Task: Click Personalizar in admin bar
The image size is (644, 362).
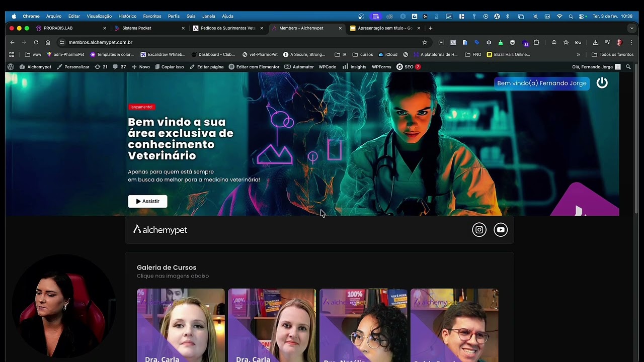Action: click(73, 67)
